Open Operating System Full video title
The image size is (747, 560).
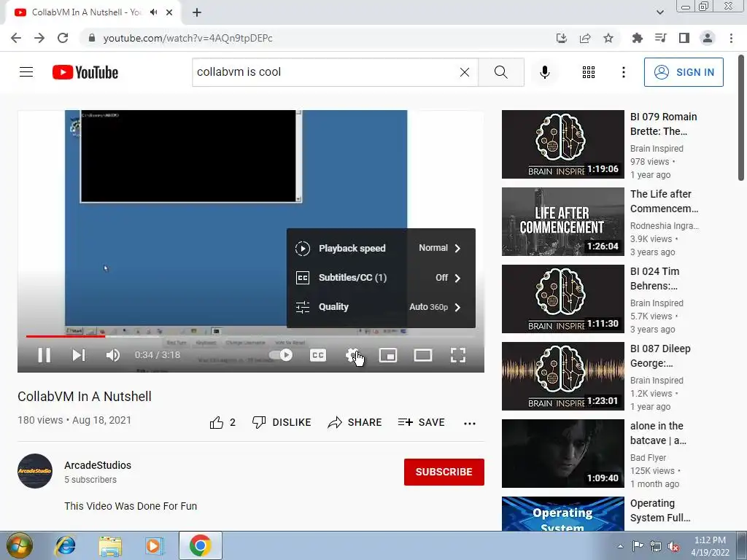pyautogui.click(x=659, y=510)
